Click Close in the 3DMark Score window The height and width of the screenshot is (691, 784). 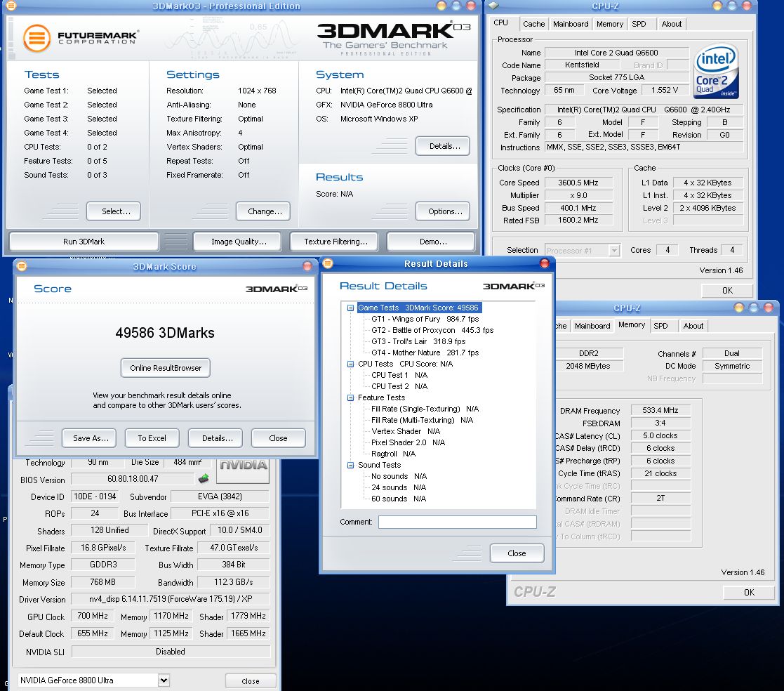tap(279, 437)
